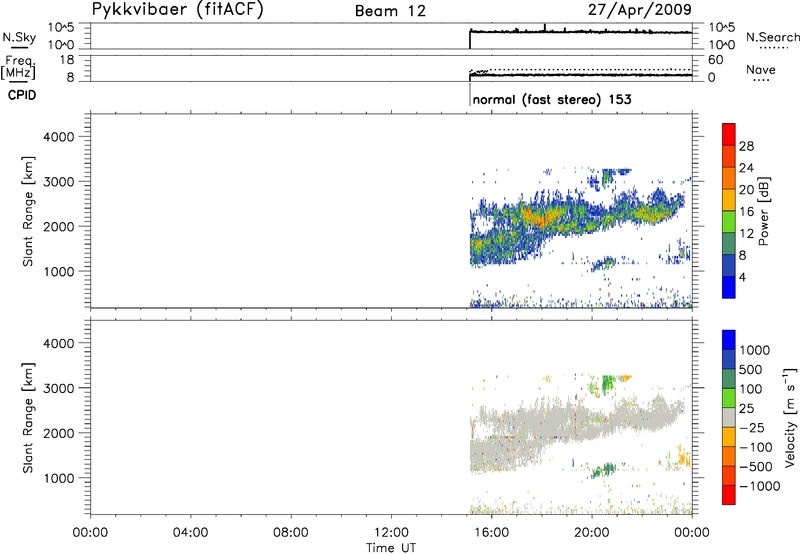
Task: Click the red swatch on Power color bar
Action: [729, 134]
